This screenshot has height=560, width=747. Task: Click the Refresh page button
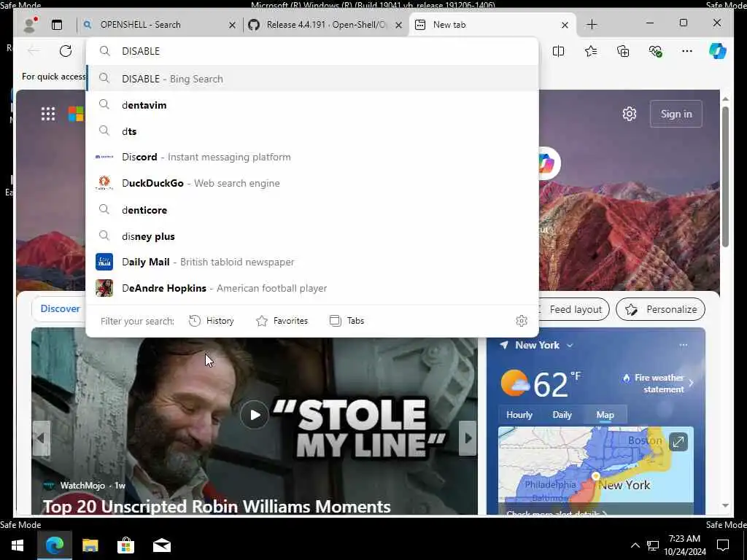(66, 51)
